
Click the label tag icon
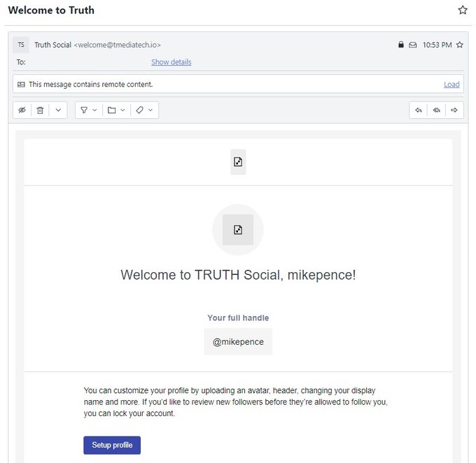(x=139, y=110)
